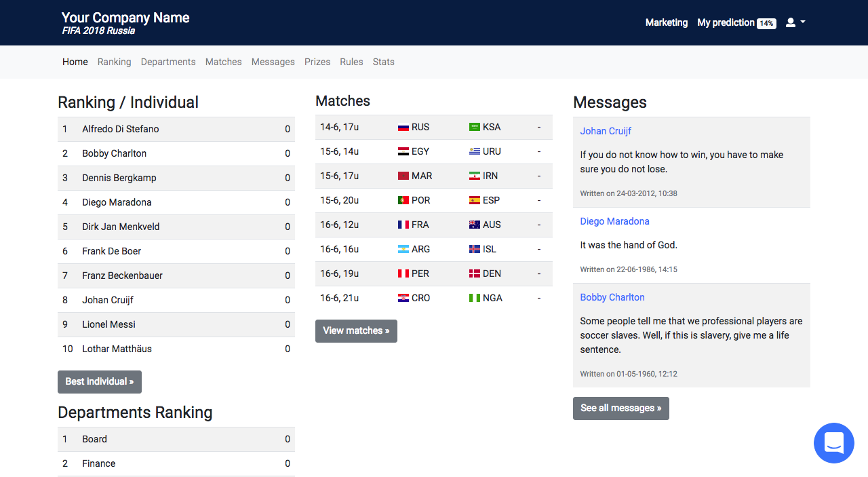Click the See all messages button
868x477 pixels.
coord(620,408)
